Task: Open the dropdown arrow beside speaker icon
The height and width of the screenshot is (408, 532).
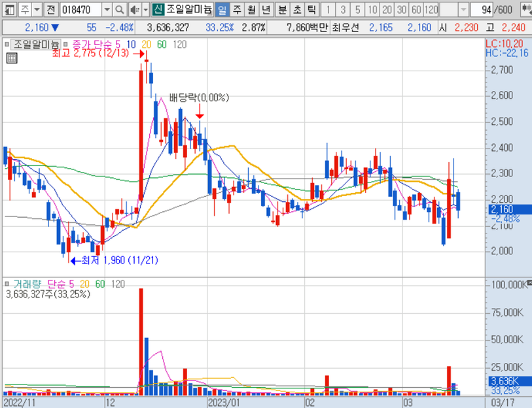Action: pyautogui.click(x=145, y=10)
